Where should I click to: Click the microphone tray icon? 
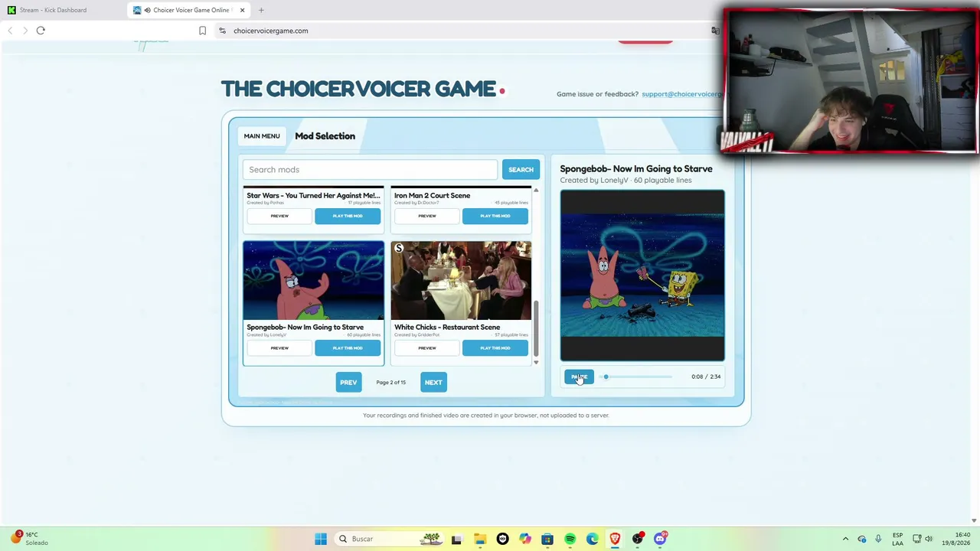pyautogui.click(x=878, y=539)
